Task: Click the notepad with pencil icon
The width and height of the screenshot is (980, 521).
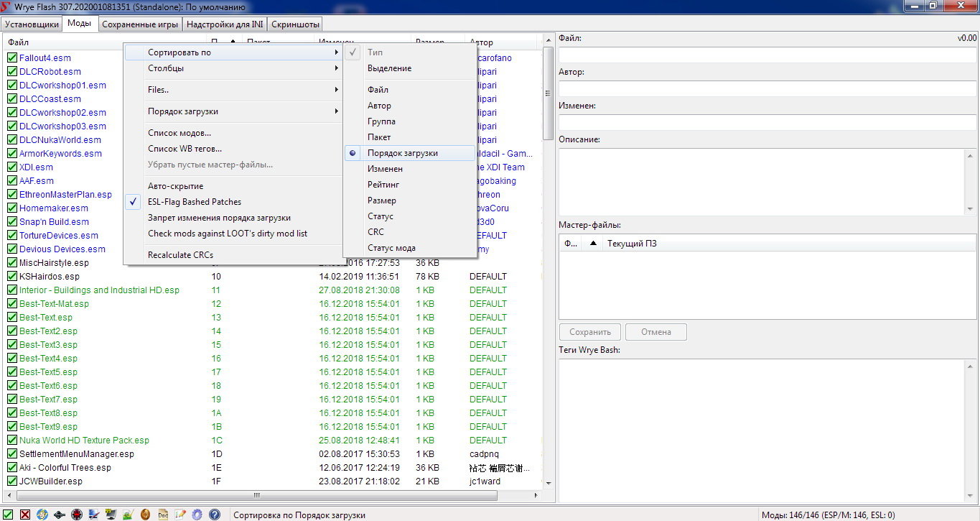Action: pyautogui.click(x=179, y=515)
